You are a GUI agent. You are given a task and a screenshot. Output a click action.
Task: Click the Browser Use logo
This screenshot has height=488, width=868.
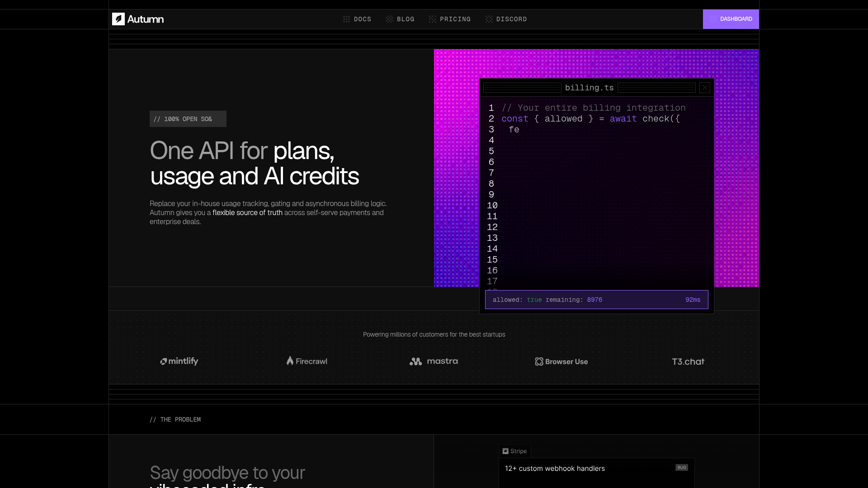coord(561,361)
